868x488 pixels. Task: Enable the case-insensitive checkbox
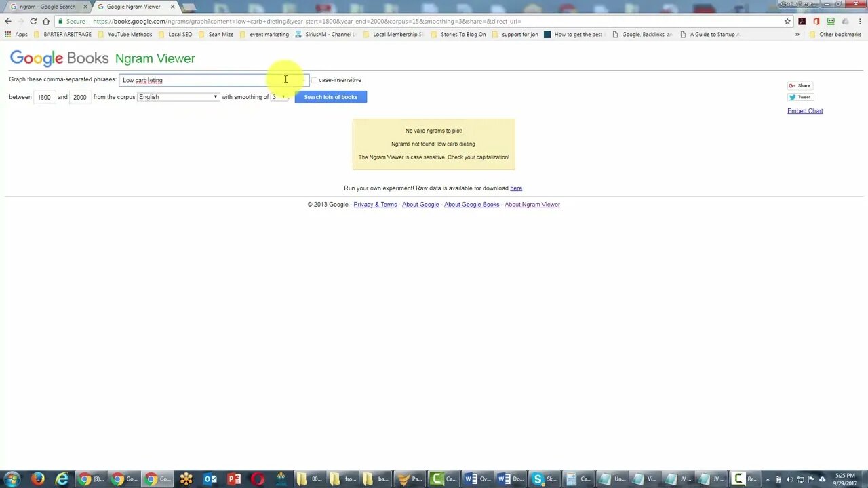click(x=314, y=80)
